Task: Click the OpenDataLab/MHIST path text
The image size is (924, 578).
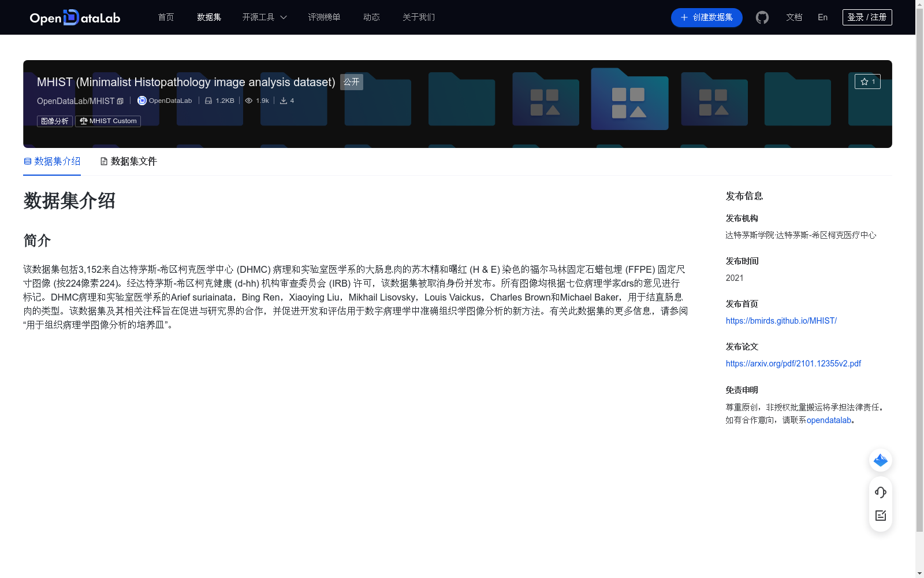Action: point(76,101)
